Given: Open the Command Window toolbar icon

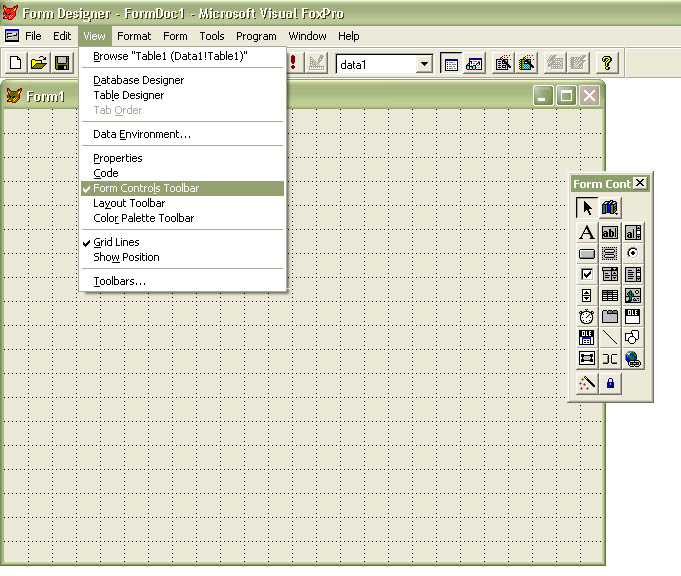Looking at the screenshot, I should coord(451,63).
